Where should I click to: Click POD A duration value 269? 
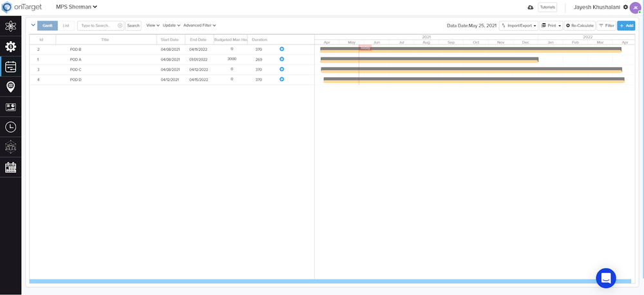point(259,59)
